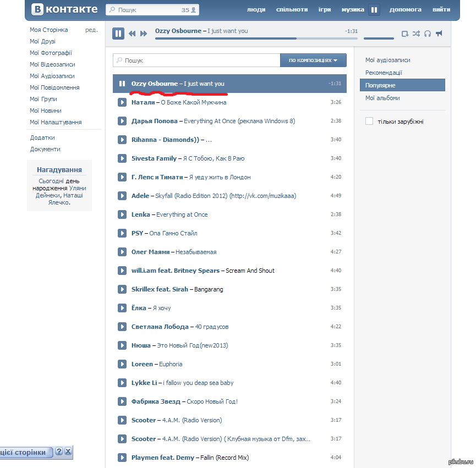Open Документи in the sidebar
476x468 pixels.
tap(45, 149)
